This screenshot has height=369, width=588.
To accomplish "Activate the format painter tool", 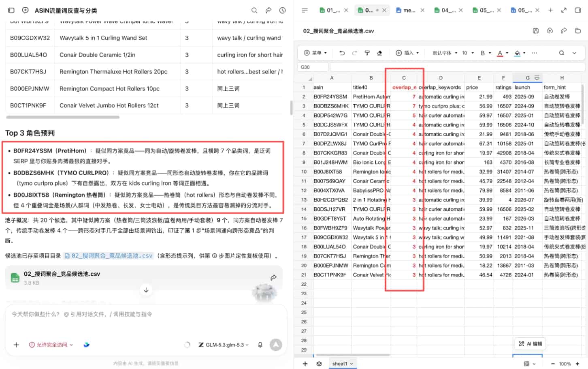I will click(367, 53).
